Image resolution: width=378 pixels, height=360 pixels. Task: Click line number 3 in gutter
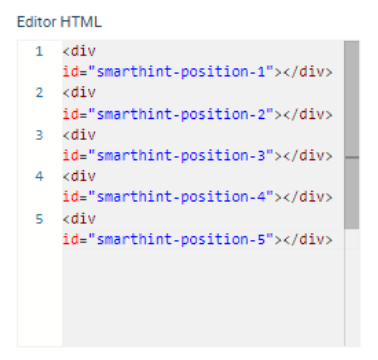coord(40,135)
